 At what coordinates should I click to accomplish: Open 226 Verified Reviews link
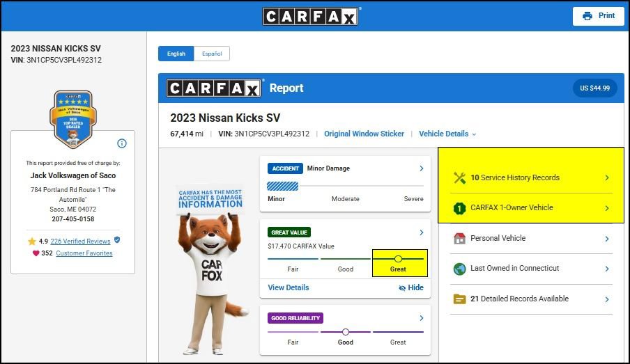coord(80,242)
